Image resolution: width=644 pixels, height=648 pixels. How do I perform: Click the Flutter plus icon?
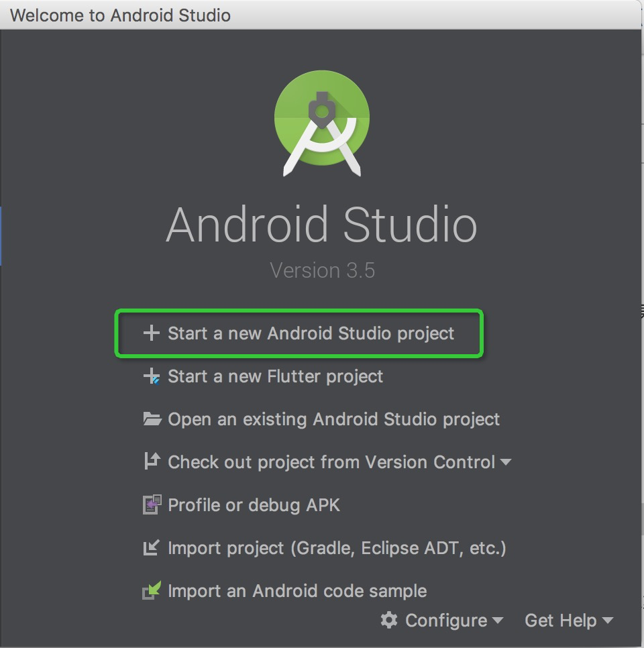pyautogui.click(x=152, y=376)
